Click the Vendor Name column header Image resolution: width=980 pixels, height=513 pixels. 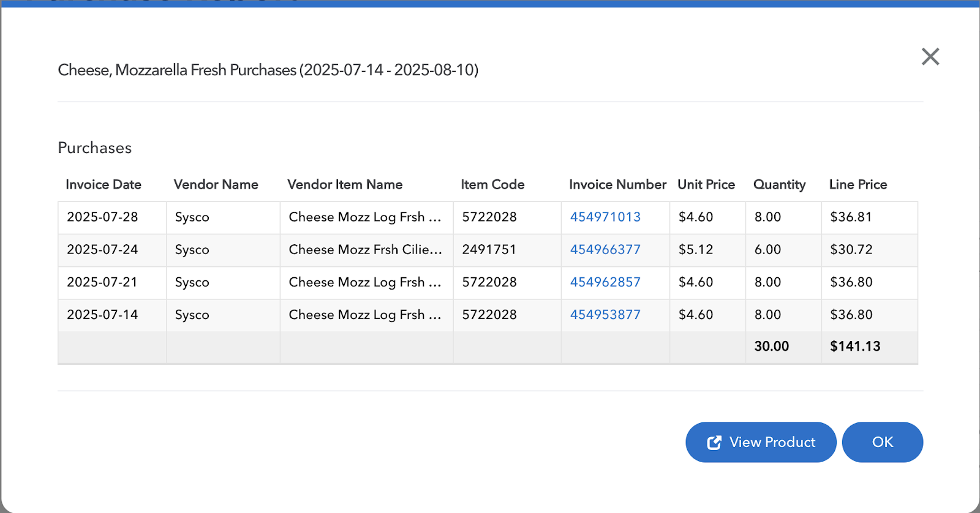point(216,185)
